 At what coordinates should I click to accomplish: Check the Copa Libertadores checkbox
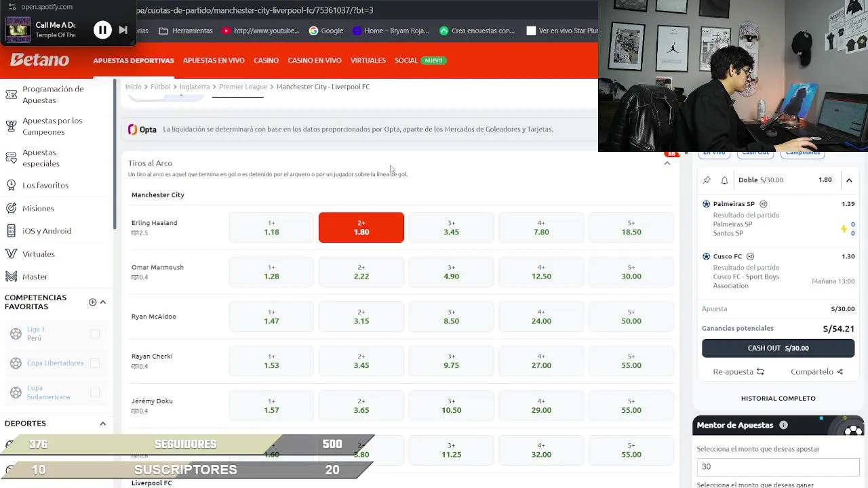tap(95, 363)
